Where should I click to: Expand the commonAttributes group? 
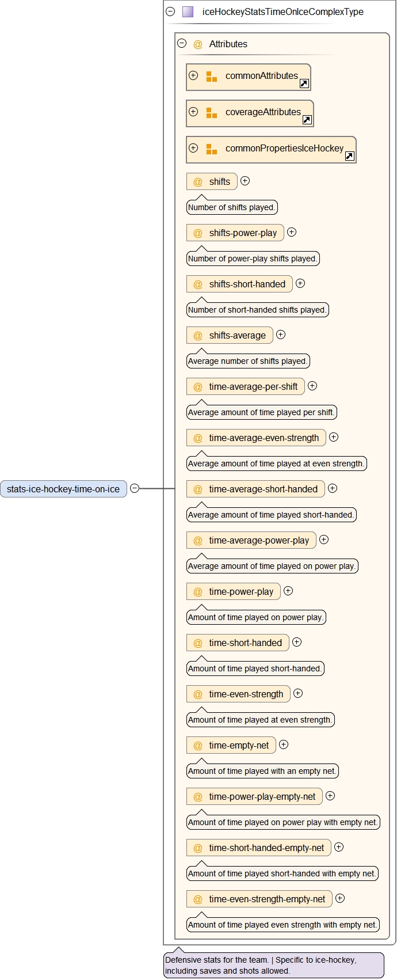(193, 75)
